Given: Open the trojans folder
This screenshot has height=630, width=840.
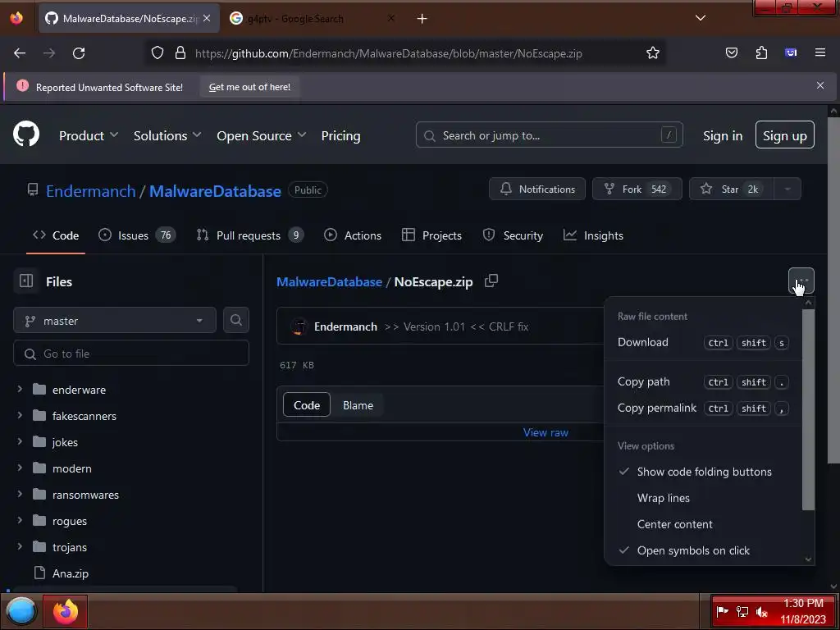Looking at the screenshot, I should (70, 547).
